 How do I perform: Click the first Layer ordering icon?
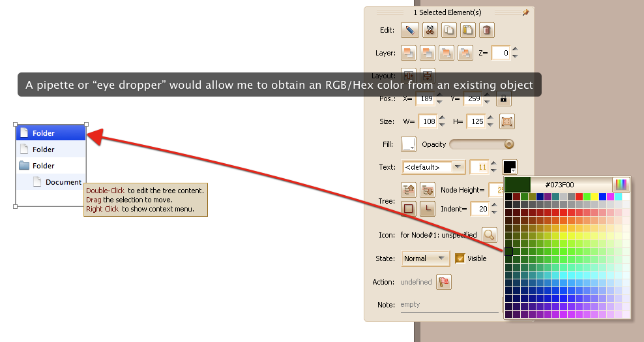coord(408,53)
